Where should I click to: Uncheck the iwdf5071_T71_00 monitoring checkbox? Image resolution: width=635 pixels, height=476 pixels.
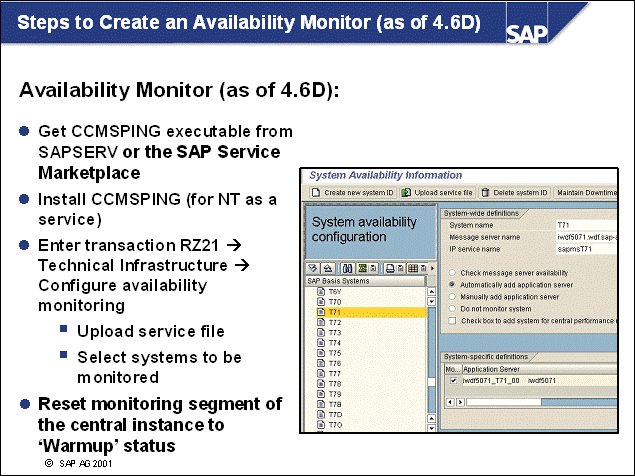(454, 380)
